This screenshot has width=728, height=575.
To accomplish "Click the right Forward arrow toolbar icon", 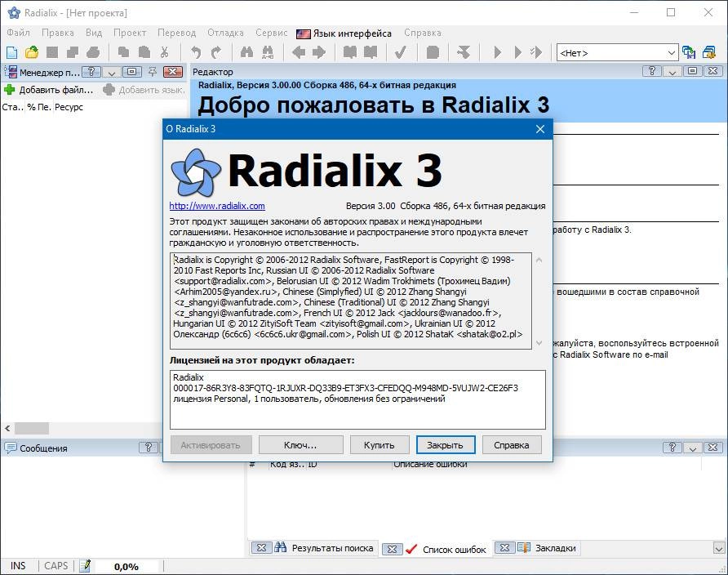I will (x=319, y=52).
